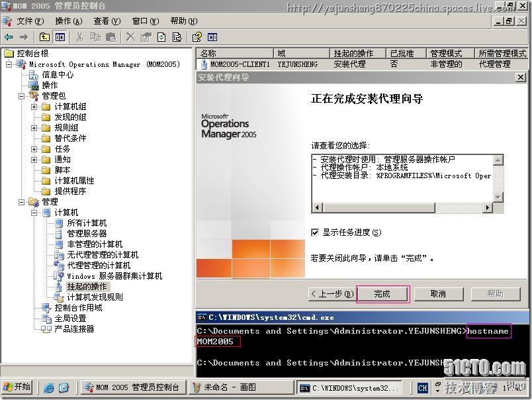Click the Export list toolbar icon
Image resolution: width=532 pixels, height=400 pixels.
(x=177, y=37)
